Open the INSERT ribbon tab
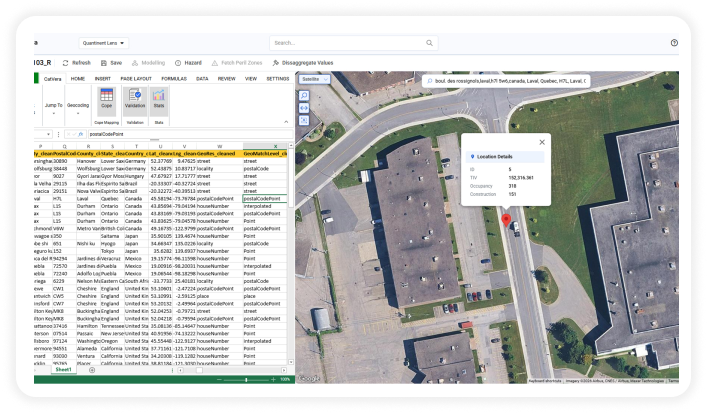 pos(102,79)
